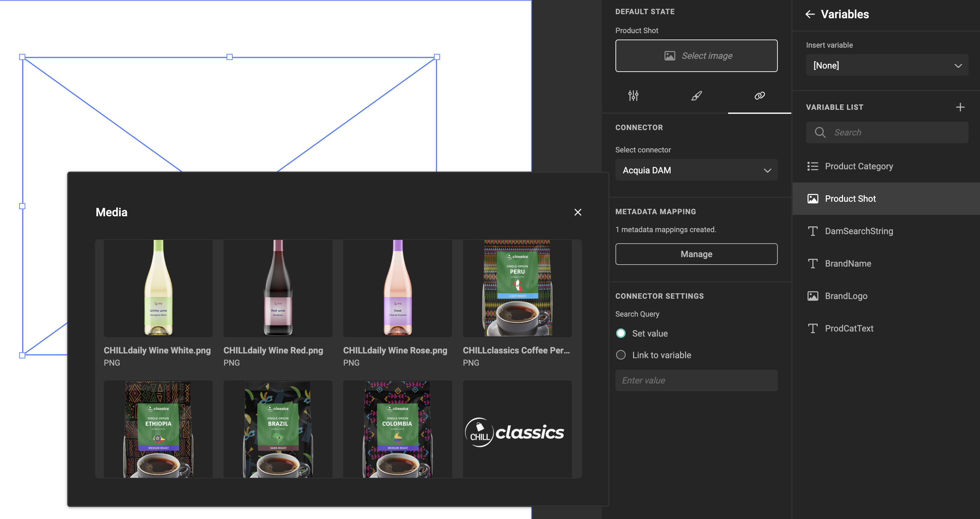
Task: Pick the Colombia coffee bag thumbnail
Action: pos(398,429)
